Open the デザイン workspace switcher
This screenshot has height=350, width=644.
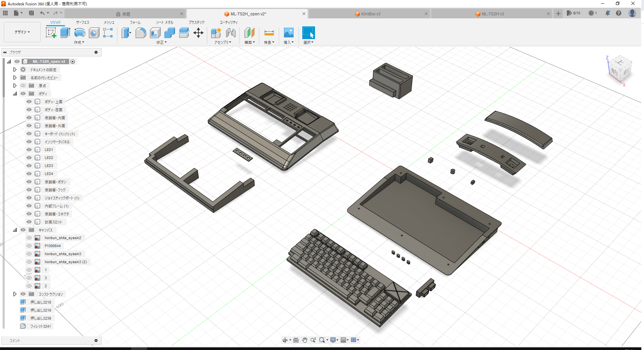click(22, 32)
